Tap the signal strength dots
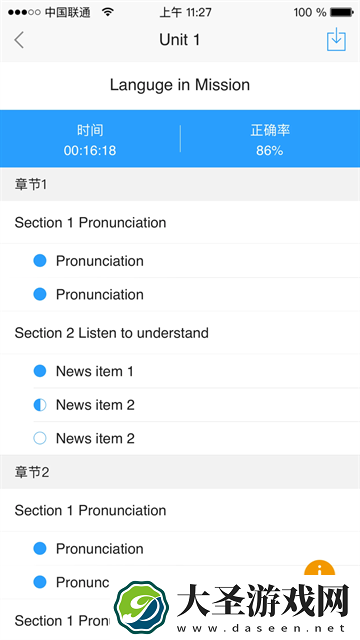360x640 pixels. [24, 12]
